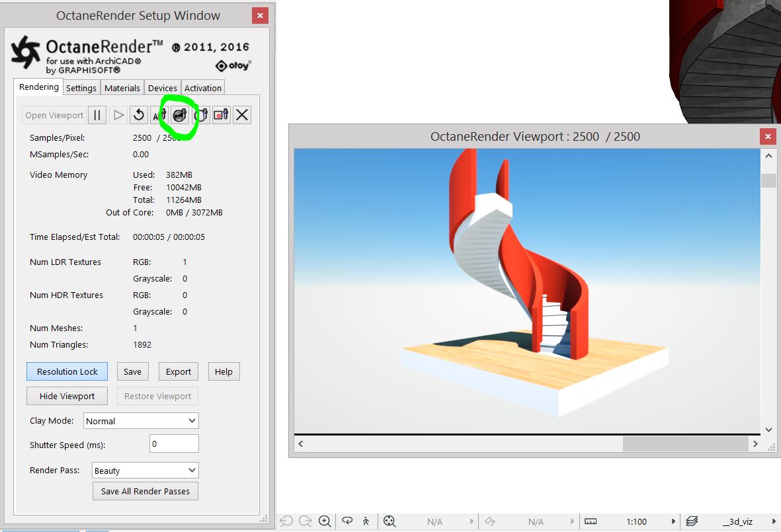
Task: Click the fit in window icon
Action: coord(390,521)
